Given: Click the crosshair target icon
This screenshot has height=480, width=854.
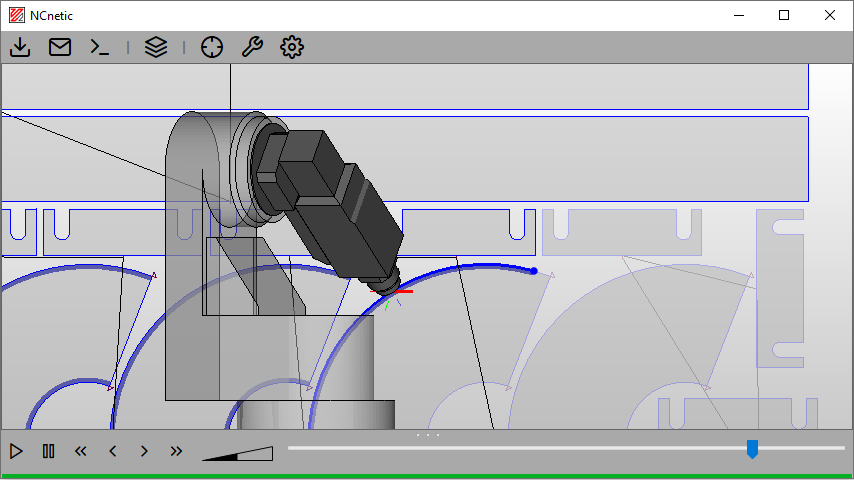Looking at the screenshot, I should [212, 47].
